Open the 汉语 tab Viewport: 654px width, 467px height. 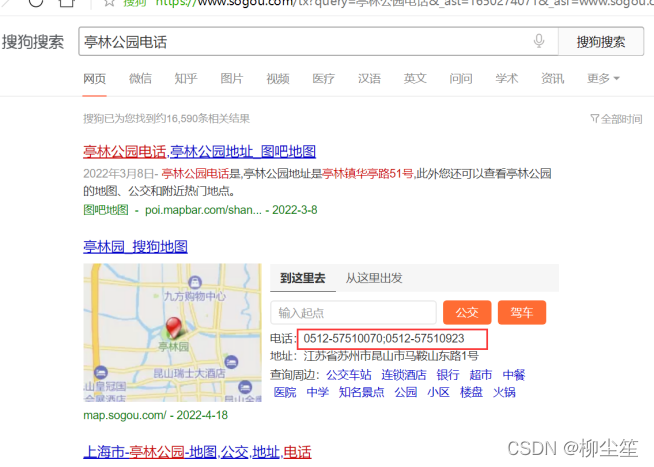[370, 78]
